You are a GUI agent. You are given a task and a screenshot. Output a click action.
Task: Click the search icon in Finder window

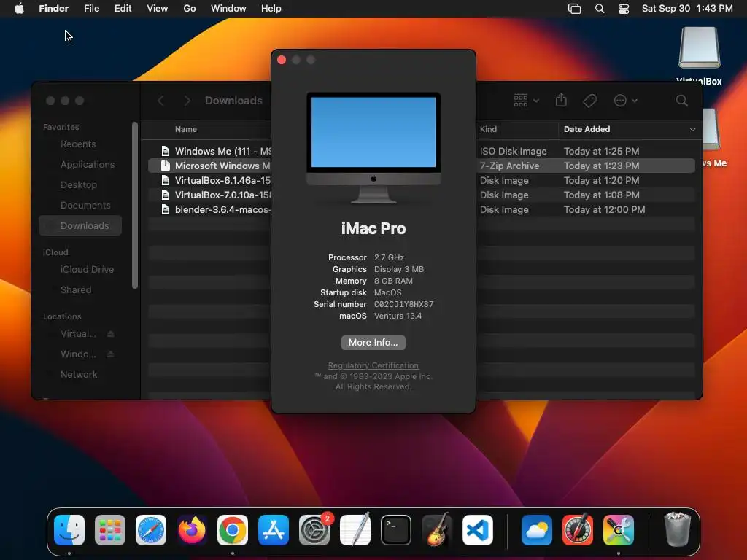coord(682,101)
